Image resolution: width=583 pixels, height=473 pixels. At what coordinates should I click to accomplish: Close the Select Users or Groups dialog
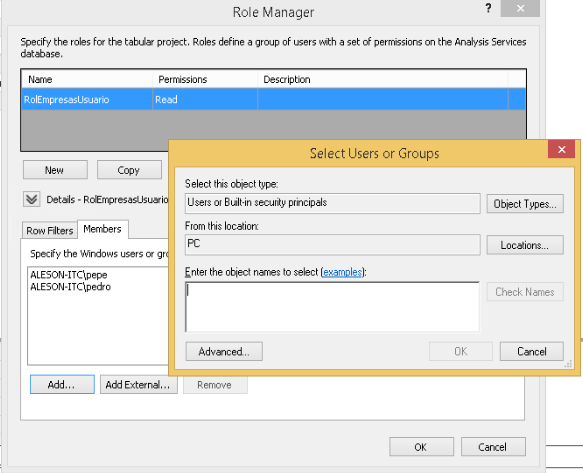tap(561, 149)
